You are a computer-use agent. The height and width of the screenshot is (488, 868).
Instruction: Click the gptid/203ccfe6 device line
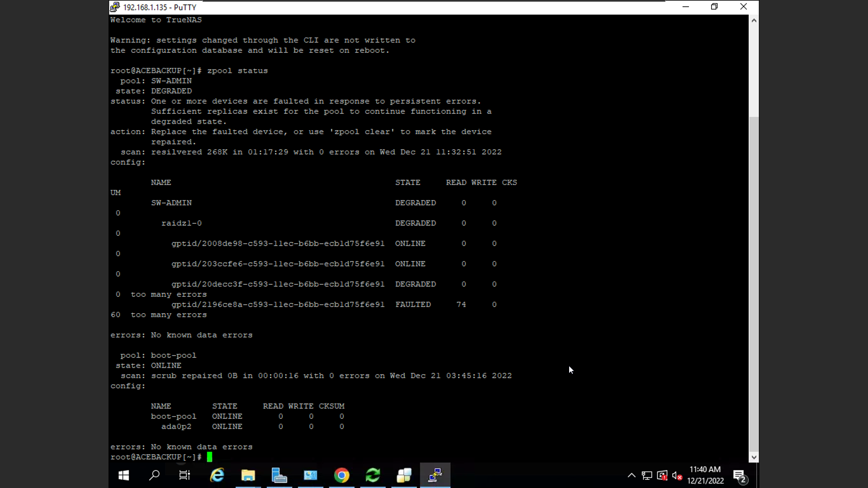(x=278, y=264)
